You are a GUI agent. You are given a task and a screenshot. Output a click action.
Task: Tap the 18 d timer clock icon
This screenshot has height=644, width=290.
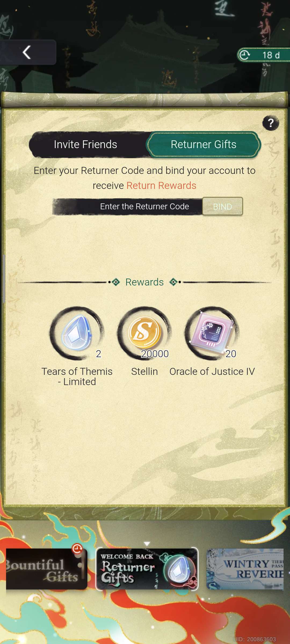point(244,55)
